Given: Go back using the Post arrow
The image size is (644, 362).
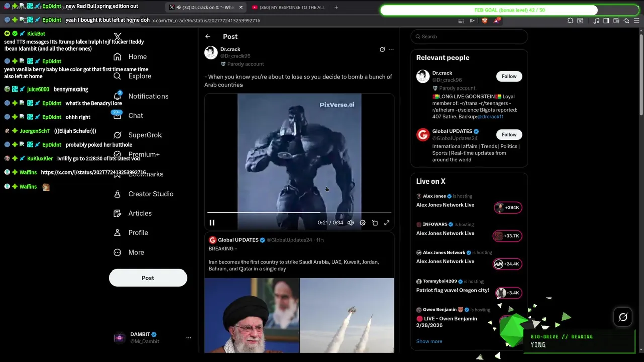Looking at the screenshot, I should pyautogui.click(x=208, y=36).
